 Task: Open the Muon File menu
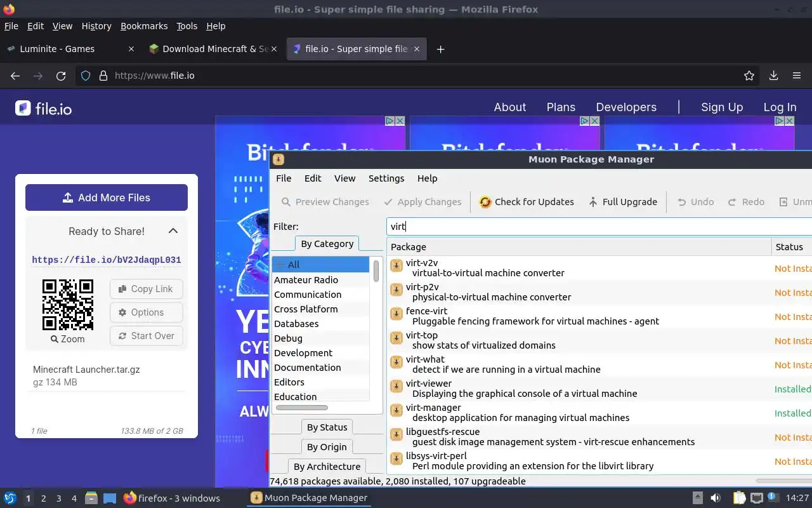click(284, 178)
